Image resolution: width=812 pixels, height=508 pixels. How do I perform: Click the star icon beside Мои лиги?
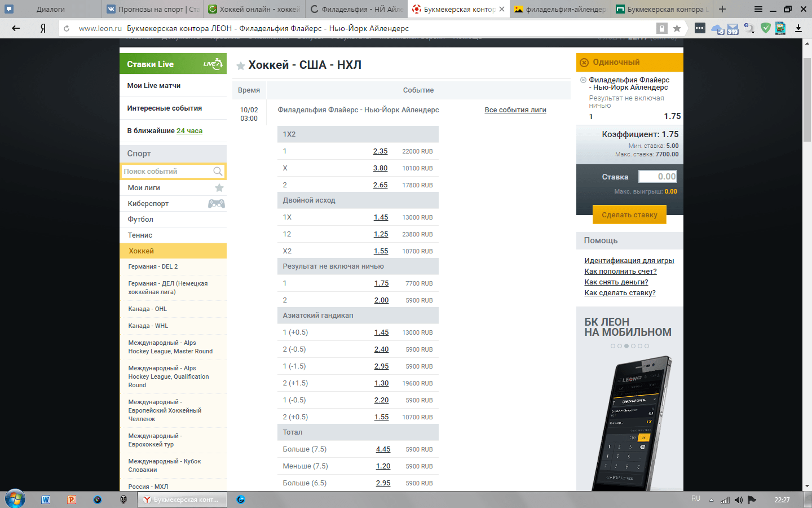point(219,188)
